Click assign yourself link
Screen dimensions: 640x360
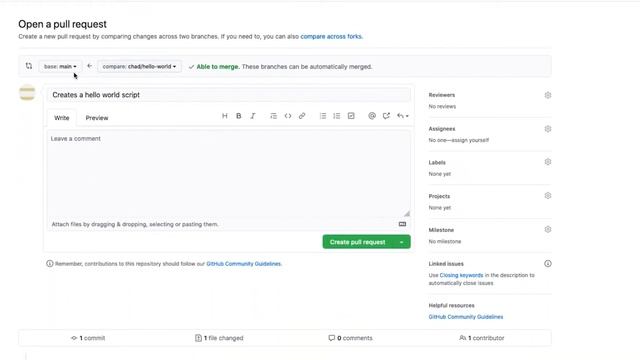pos(472,140)
